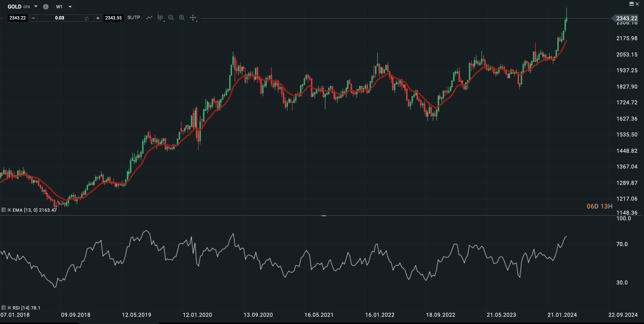Click the chart/RSI panel divider handle
644x324 pixels.
point(324,216)
